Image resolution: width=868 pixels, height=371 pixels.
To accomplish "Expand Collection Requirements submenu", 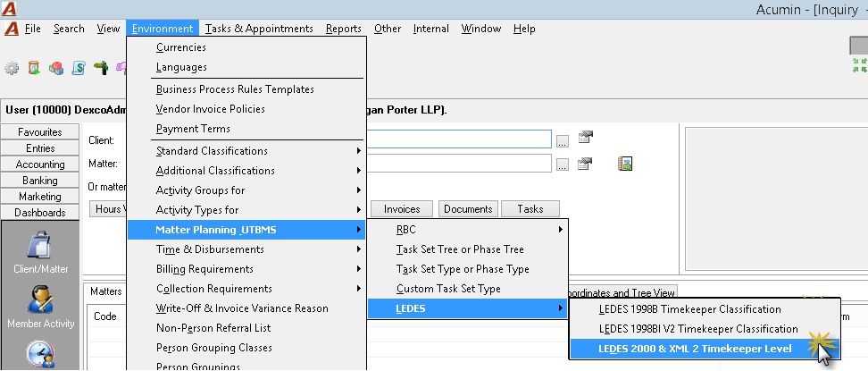I will point(246,289).
